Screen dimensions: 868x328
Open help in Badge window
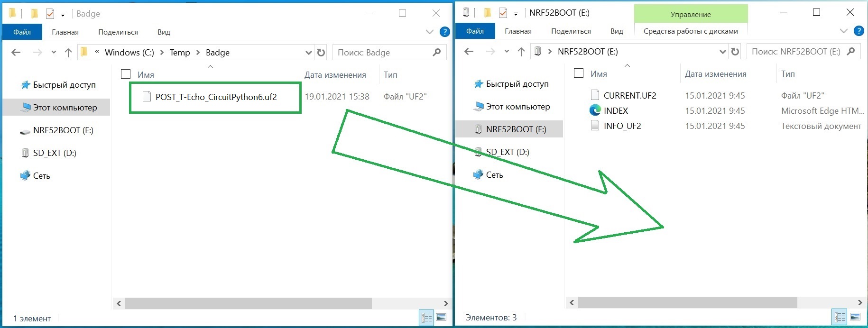445,32
